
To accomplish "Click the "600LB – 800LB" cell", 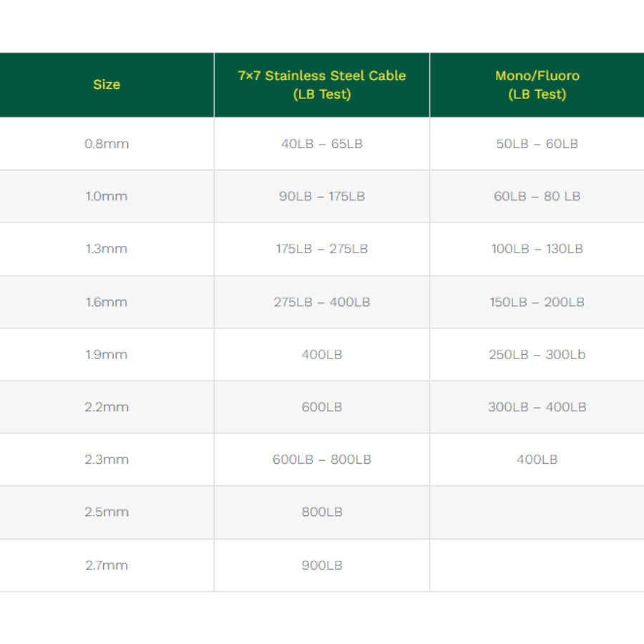I will [322, 459].
